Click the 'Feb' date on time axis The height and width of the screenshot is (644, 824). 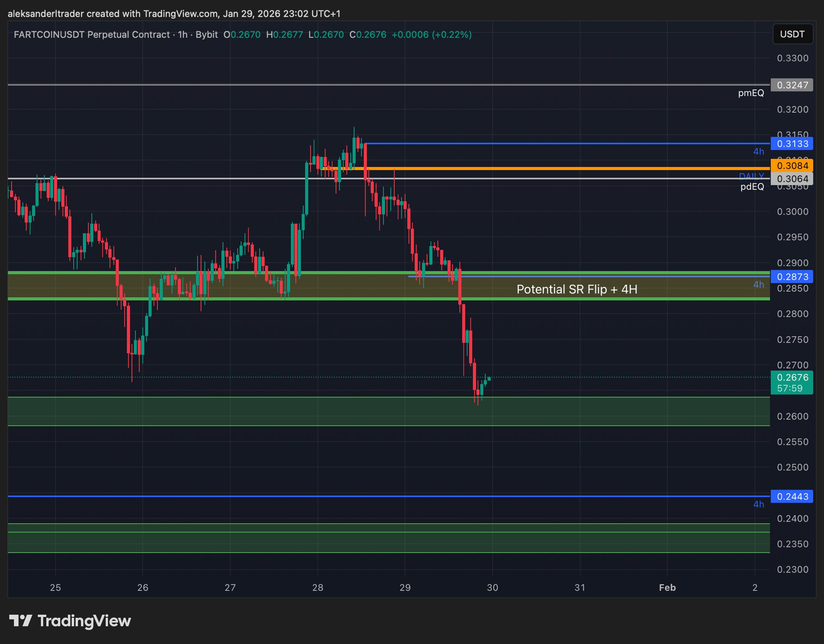[667, 588]
